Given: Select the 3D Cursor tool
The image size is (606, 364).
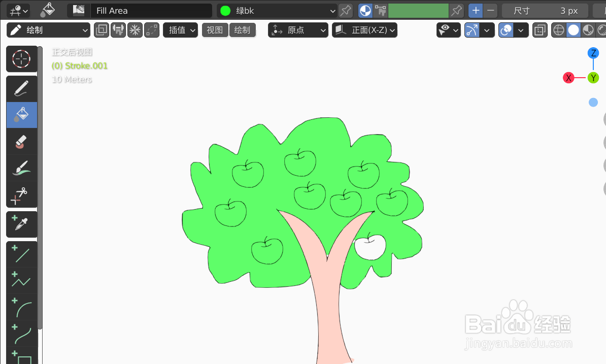Looking at the screenshot, I should (21, 59).
